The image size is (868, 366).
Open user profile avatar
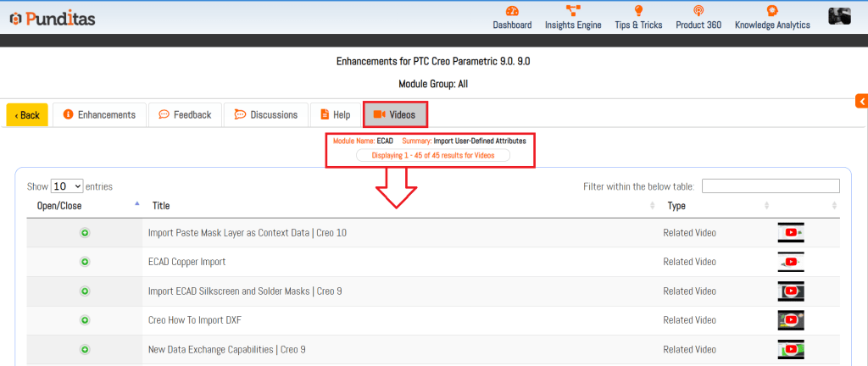point(839,16)
